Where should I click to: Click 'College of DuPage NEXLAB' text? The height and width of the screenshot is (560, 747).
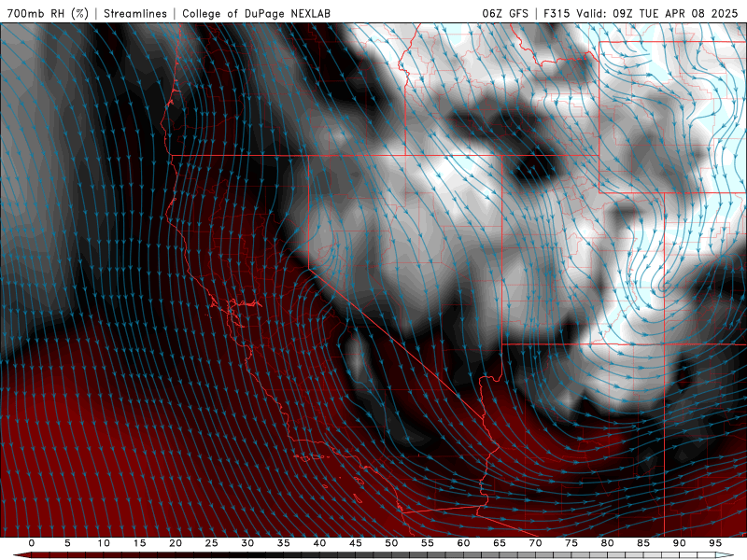256,13
